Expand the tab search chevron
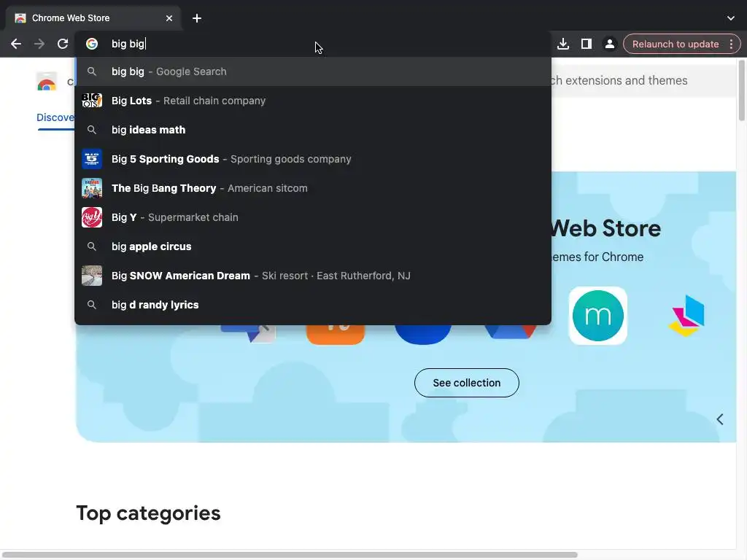 tap(731, 18)
